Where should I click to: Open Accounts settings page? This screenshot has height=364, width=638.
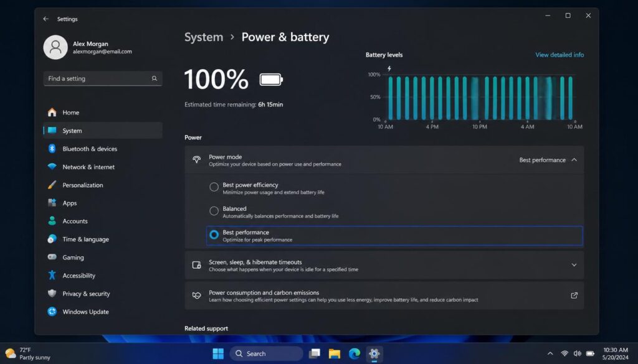point(103,221)
